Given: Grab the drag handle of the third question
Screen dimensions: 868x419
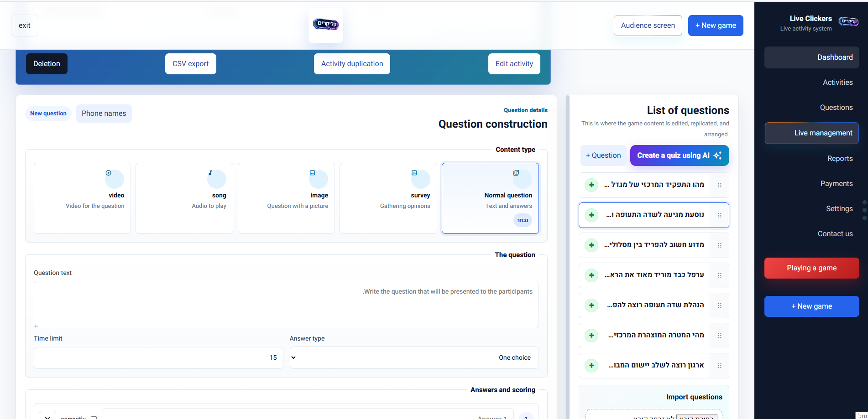Looking at the screenshot, I should [x=719, y=245].
